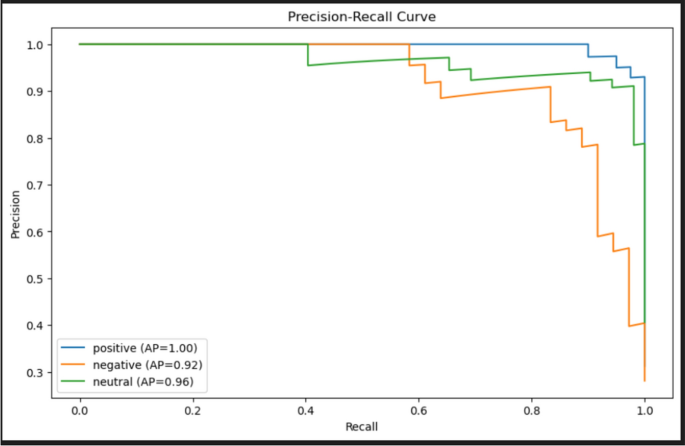Screen dimensions: 685x446
Task: Click the 0.2 tick on Recall axis
Action: tap(192, 408)
